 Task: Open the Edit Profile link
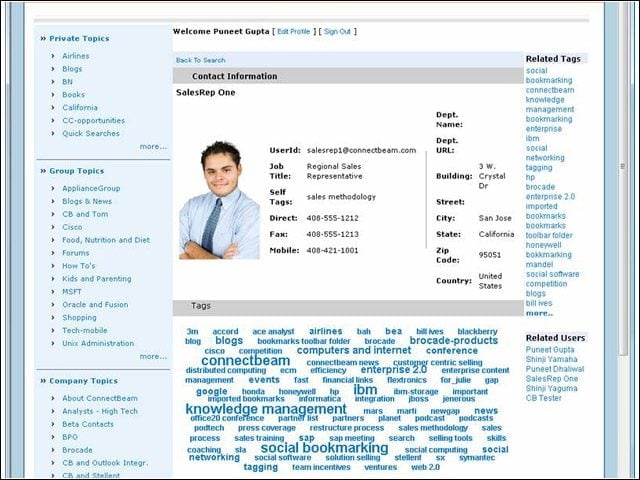[x=293, y=31]
